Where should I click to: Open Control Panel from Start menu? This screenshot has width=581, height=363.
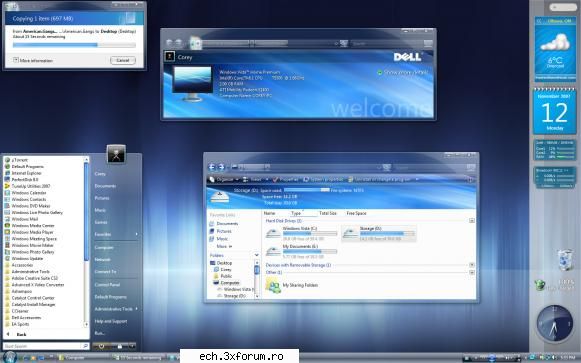pos(107,285)
